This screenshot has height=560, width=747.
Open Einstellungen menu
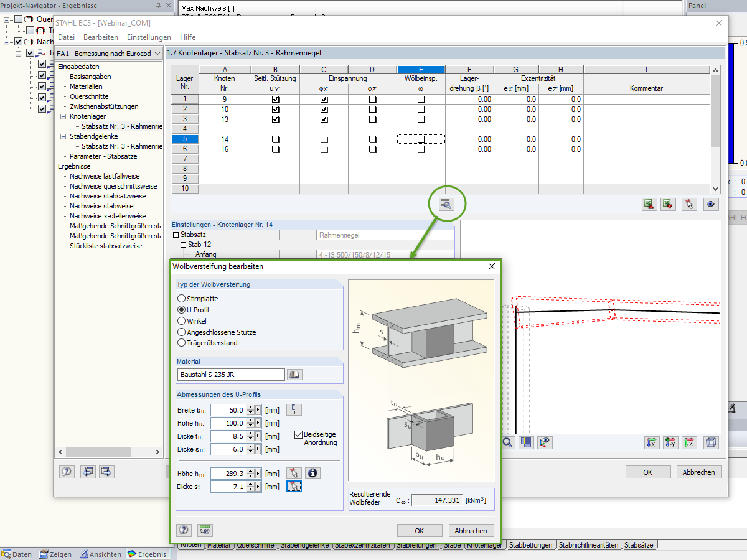[149, 37]
